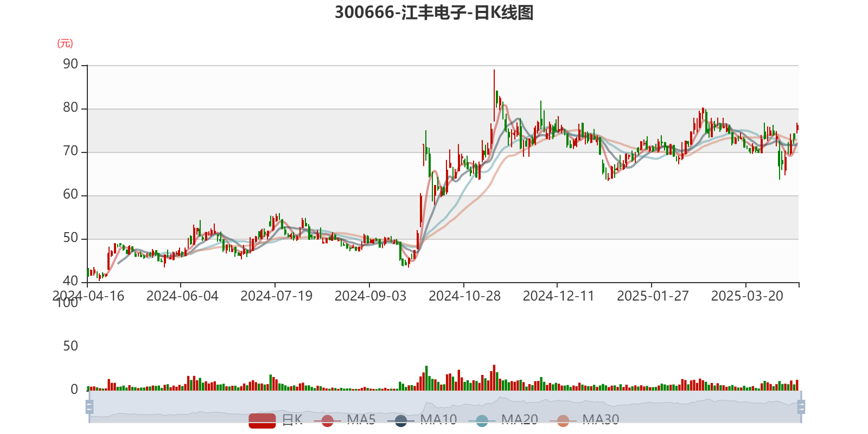Click the data zoom overview area
The height and width of the screenshot is (434, 868).
coord(445,407)
